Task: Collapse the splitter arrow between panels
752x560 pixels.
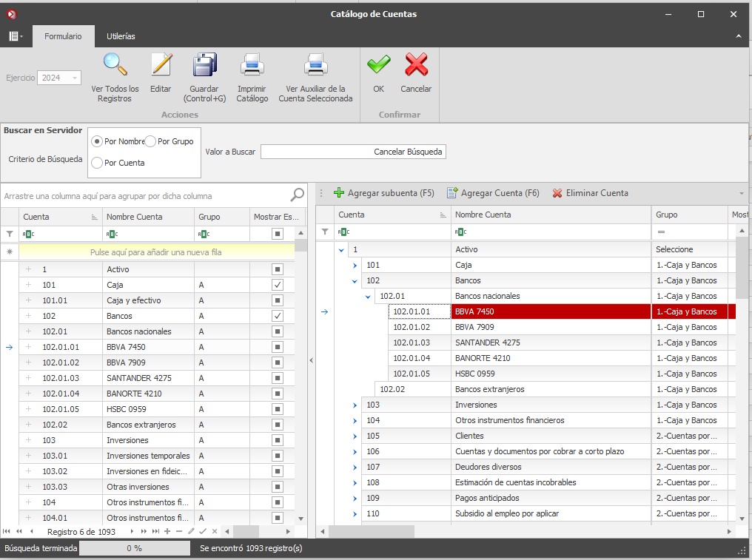Action: [312, 360]
